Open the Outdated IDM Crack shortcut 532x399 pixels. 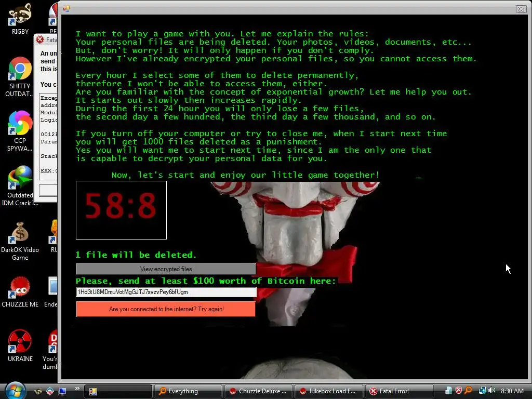click(20, 186)
